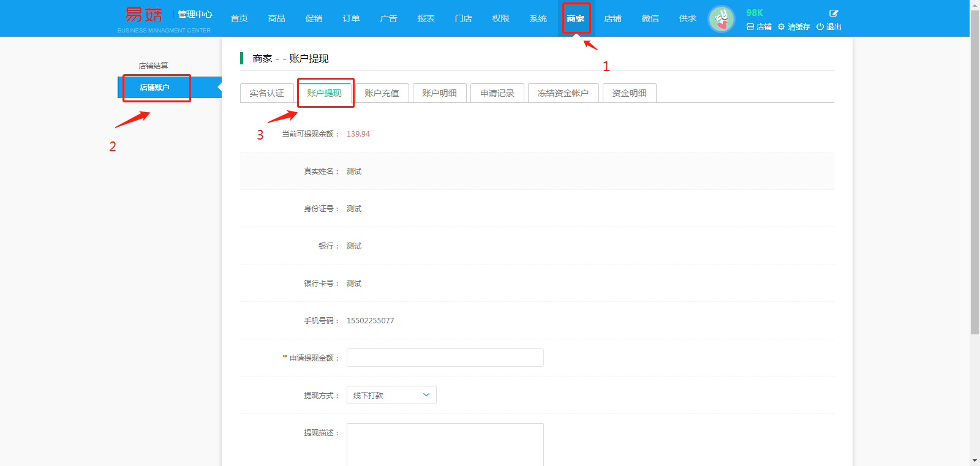Click the 商家 - - 账户提现 page title

[x=291, y=59]
